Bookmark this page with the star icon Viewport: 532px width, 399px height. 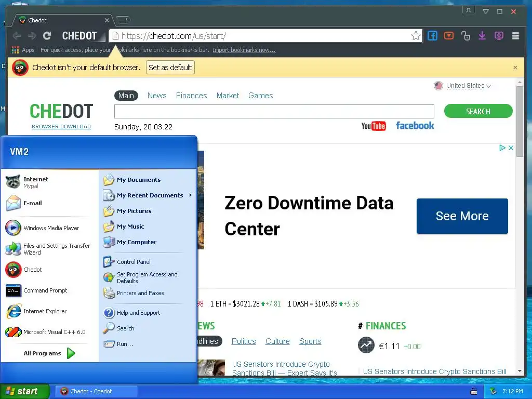click(416, 36)
